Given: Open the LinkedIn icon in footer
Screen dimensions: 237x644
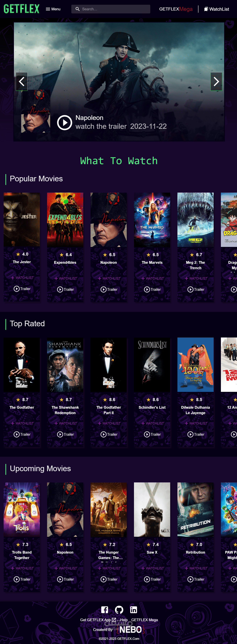Looking at the screenshot, I should pyautogui.click(x=134, y=610).
